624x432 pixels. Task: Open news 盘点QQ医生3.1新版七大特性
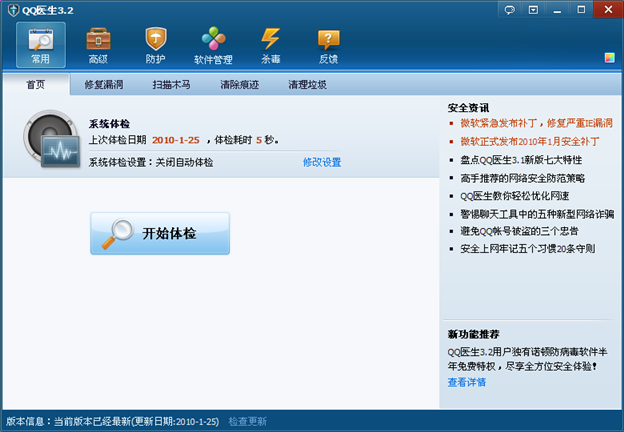pyautogui.click(x=521, y=160)
